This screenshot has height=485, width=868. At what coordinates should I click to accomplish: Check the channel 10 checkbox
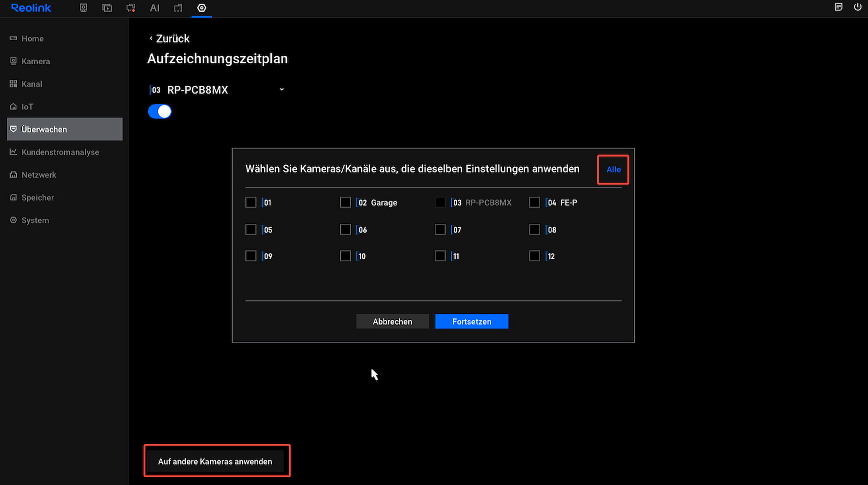pos(345,256)
